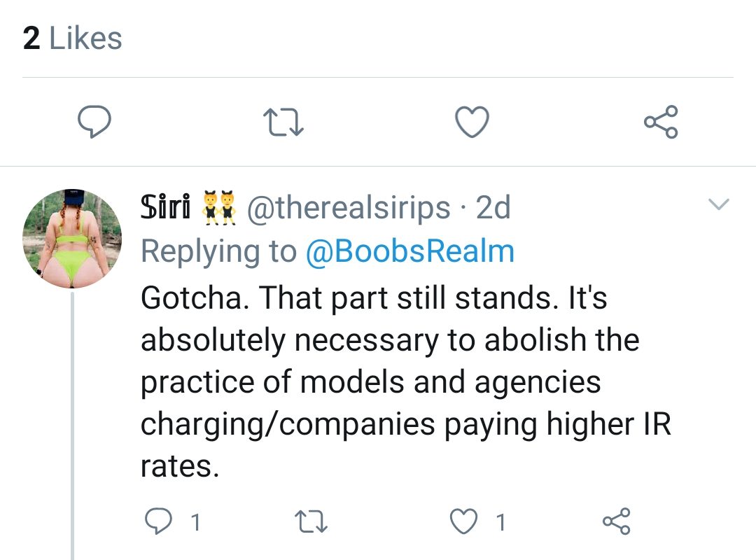The width and height of the screenshot is (756, 560).
Task: Expand the chevron menu on Siri's reply
Action: (719, 204)
